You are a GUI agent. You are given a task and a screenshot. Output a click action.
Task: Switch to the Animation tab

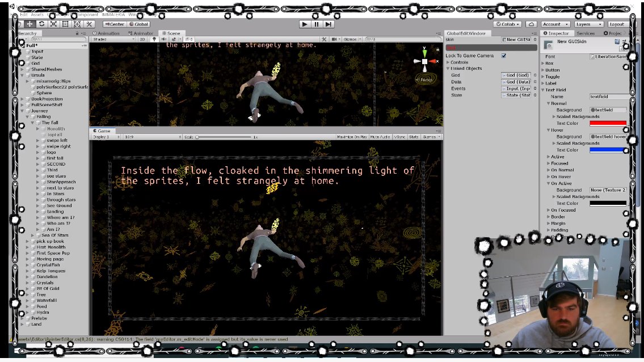pyautogui.click(x=106, y=33)
